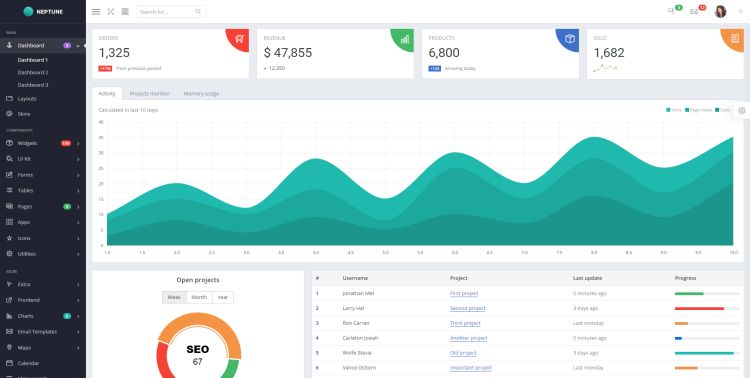Expand the Widgets menu chevron
This screenshot has height=378, width=750.
point(78,144)
